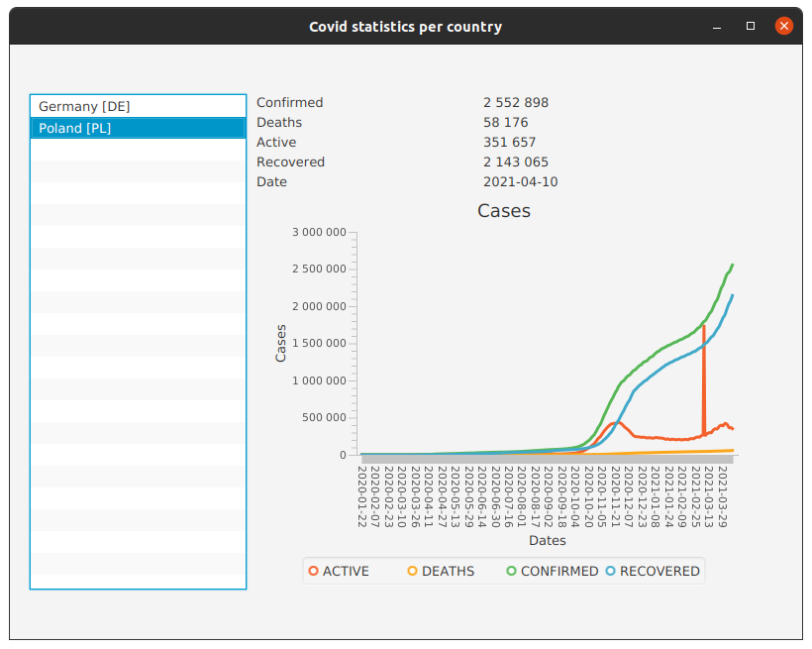Select Poland [PL] from the country list
The width and height of the screenshot is (812, 649).
point(76,128)
